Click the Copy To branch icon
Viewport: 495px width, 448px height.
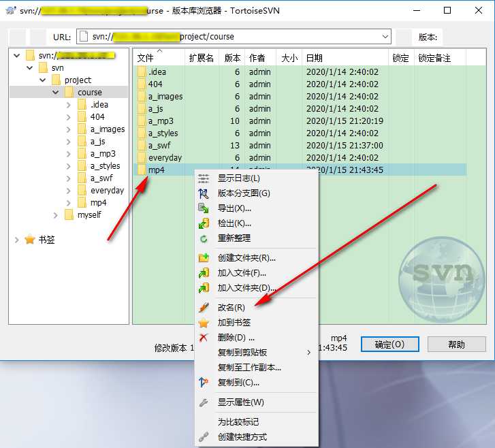(x=204, y=383)
